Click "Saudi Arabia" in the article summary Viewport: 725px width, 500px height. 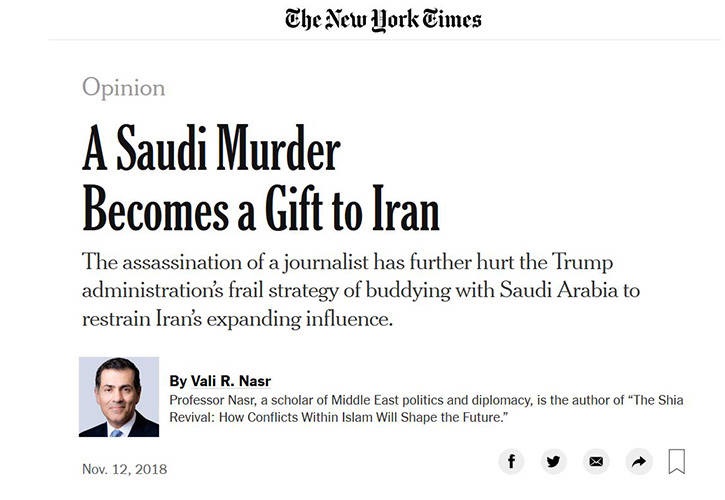(x=559, y=290)
